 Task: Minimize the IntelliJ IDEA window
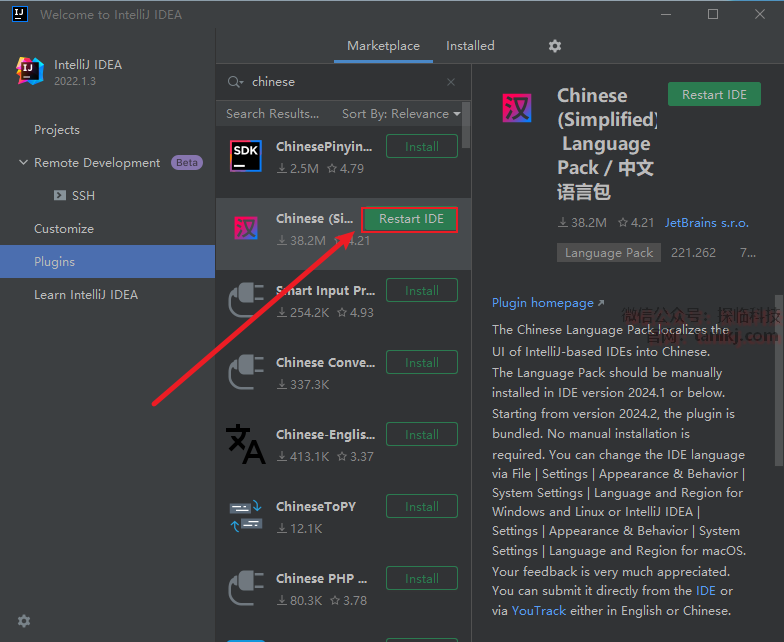coord(666,14)
